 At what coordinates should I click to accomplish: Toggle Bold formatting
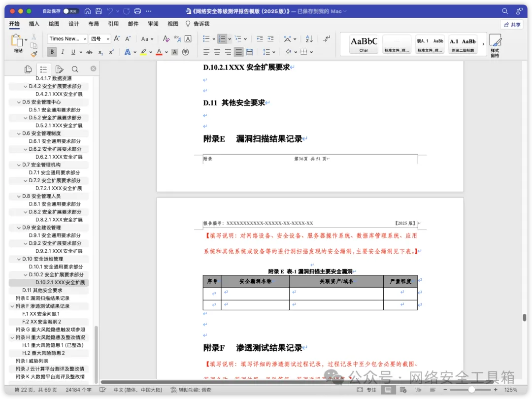[52, 52]
